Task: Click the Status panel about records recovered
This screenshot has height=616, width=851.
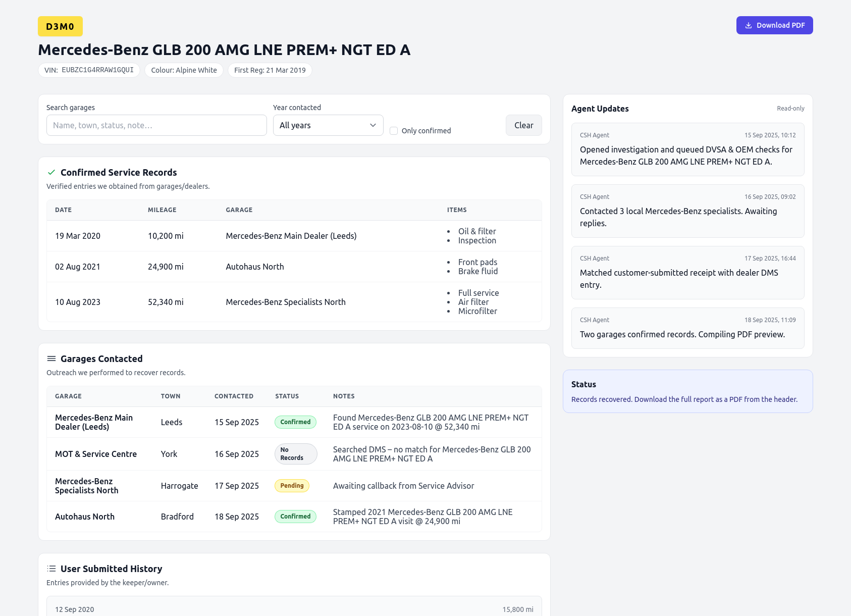Action: (x=687, y=391)
